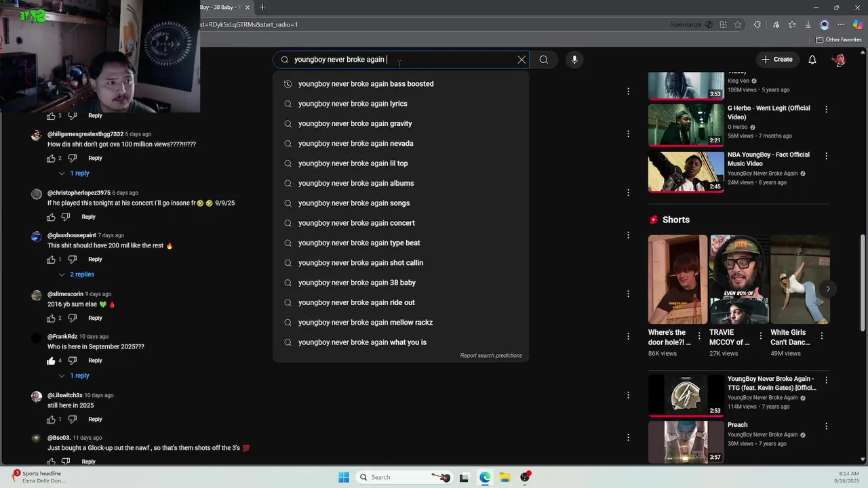Like the @slimescorin comment

51,319
